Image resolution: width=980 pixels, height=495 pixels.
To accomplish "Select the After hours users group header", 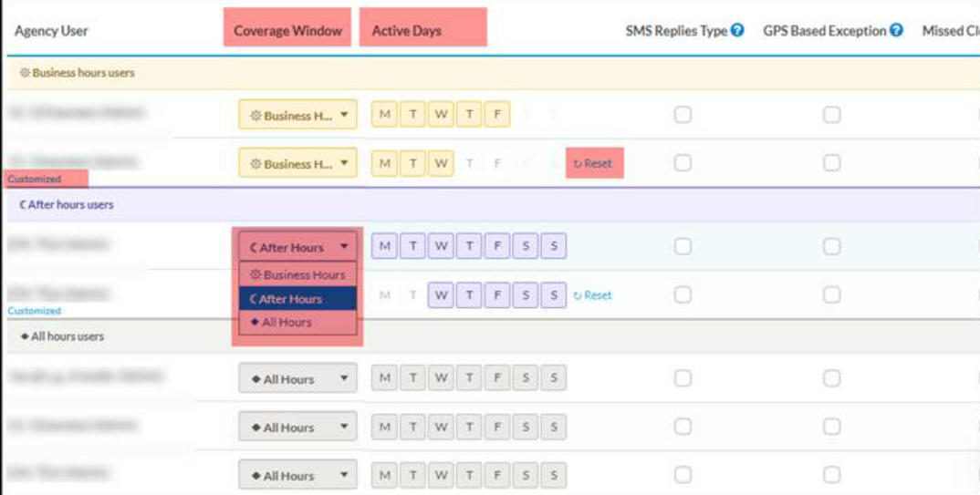I will click(493, 205).
